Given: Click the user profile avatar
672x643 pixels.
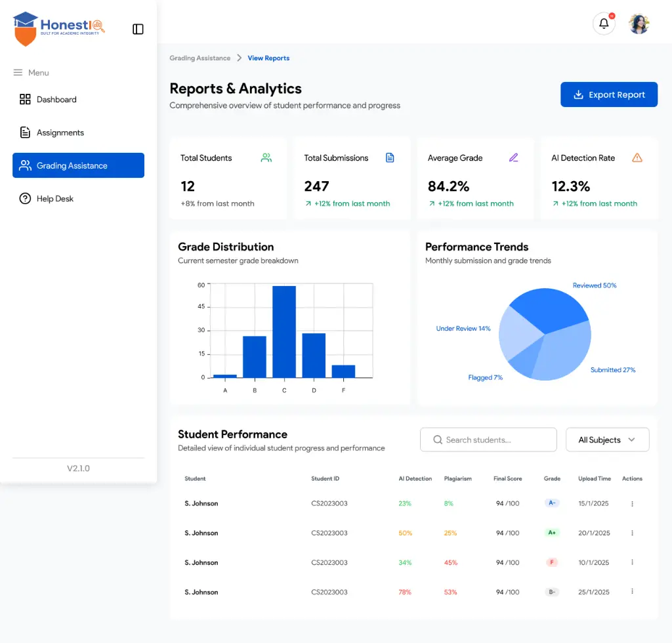Looking at the screenshot, I should pos(639,24).
